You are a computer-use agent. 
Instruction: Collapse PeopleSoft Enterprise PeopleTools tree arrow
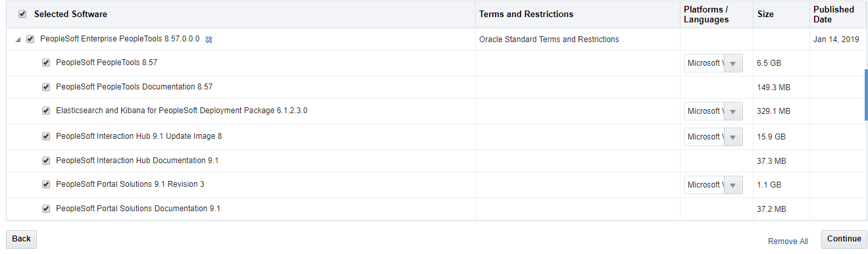pos(17,39)
